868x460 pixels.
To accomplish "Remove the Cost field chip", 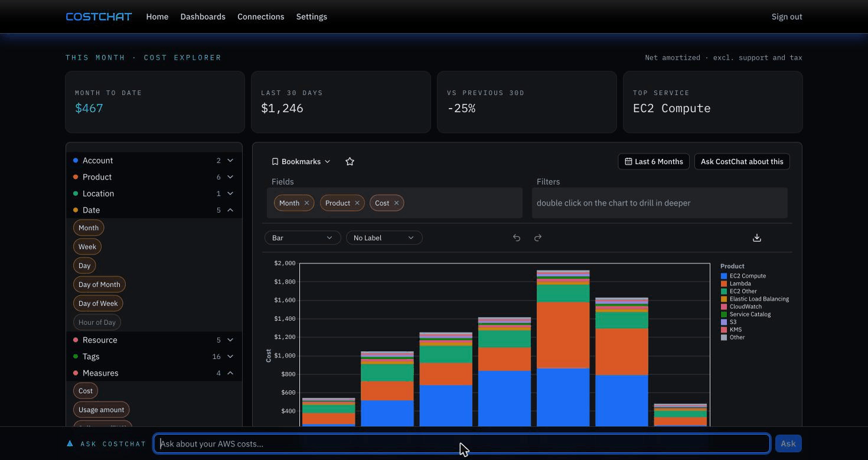I will pos(396,203).
